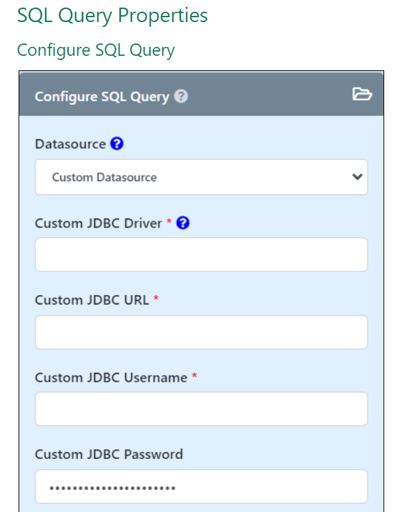
Task: Open the Custom Datasource dropdown
Action: pos(201,177)
